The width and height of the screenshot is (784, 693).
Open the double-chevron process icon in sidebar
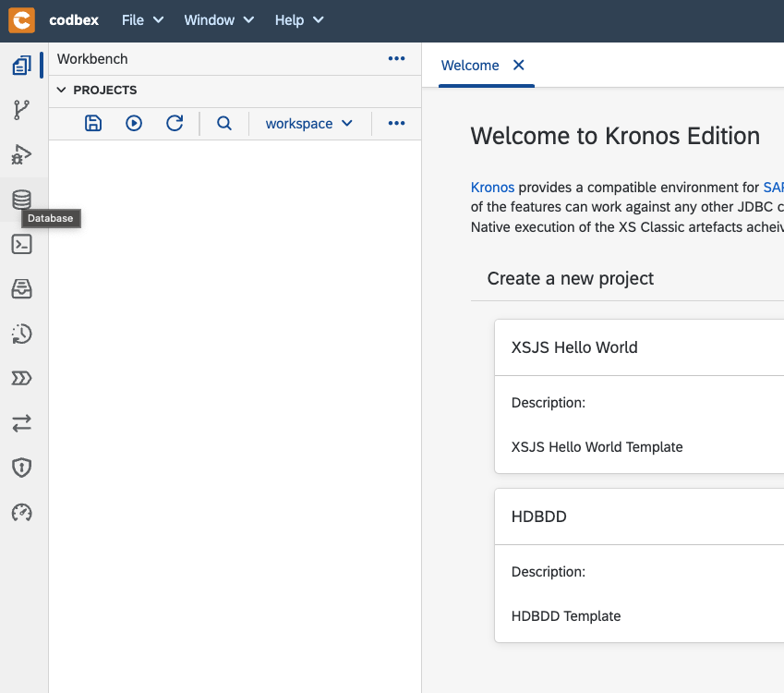[21, 378]
